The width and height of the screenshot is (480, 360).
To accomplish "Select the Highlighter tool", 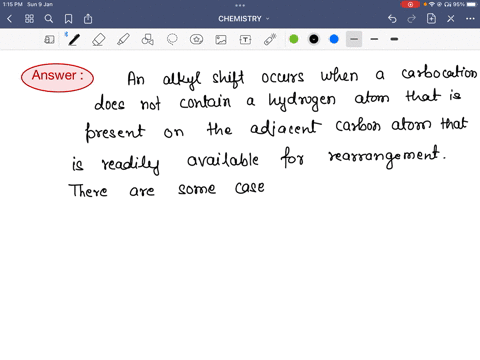I will pos(123,39).
